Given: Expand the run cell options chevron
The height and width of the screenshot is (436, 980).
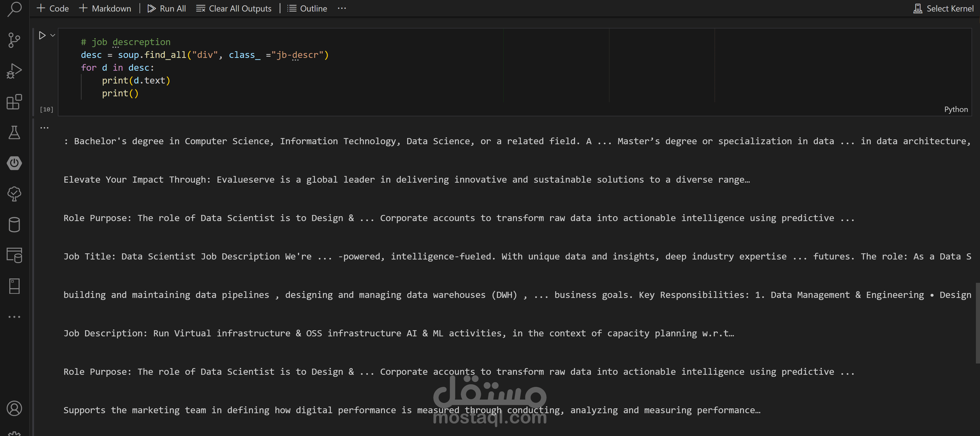Looking at the screenshot, I should (x=53, y=35).
